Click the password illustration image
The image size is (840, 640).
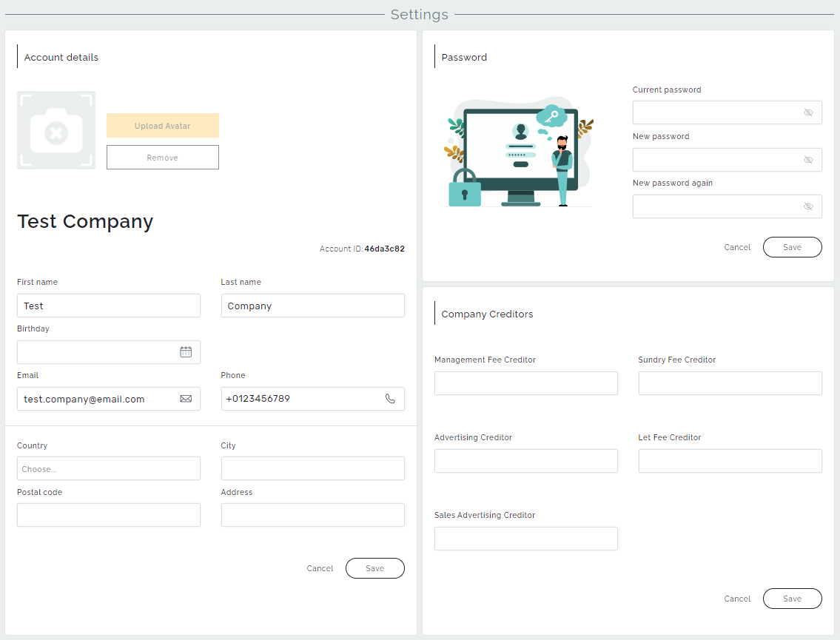tap(519, 152)
